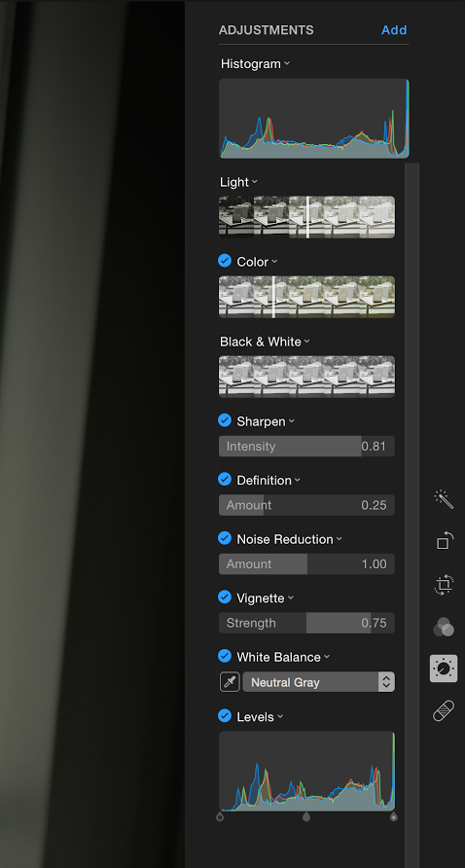Viewport: 465px width, 868px height.
Task: Click the Rotate tool icon
Action: [444, 541]
